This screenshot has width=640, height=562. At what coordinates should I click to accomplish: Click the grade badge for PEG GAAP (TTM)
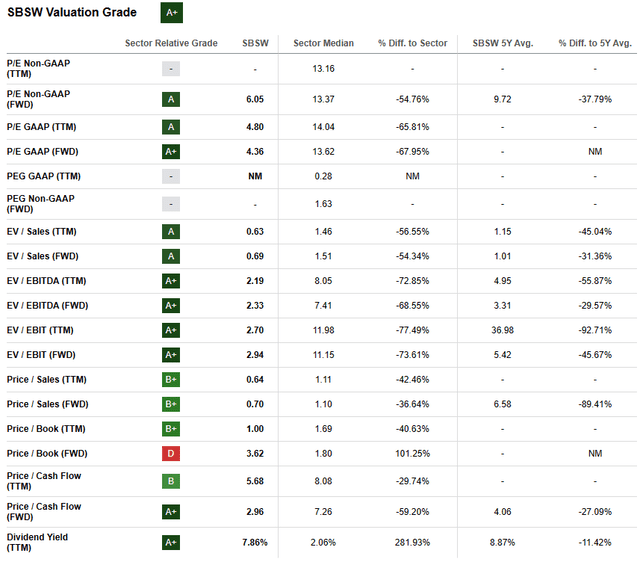coord(171,177)
